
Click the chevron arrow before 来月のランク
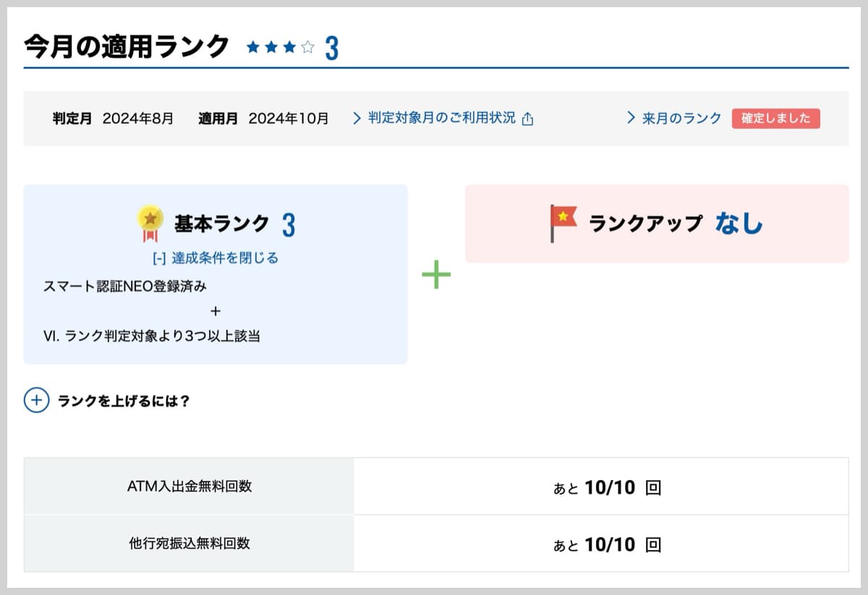click(x=631, y=118)
